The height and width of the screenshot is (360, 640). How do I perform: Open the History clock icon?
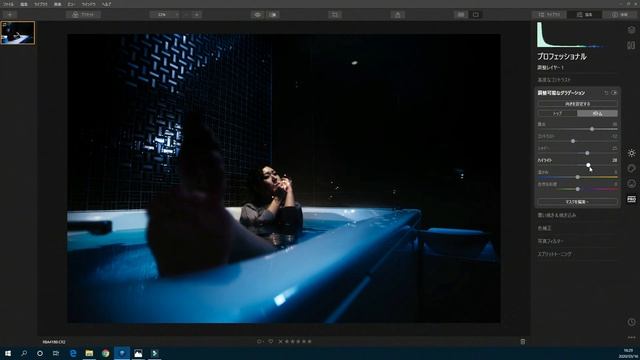631,322
